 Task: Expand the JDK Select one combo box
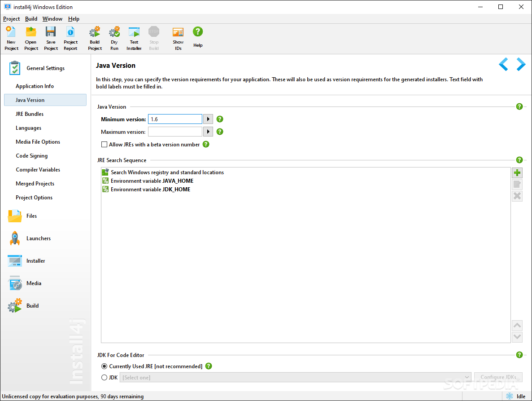tap(296, 377)
